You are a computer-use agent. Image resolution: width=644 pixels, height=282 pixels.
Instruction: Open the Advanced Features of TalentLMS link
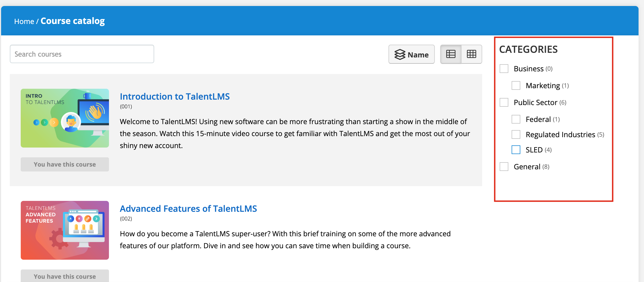point(189,209)
